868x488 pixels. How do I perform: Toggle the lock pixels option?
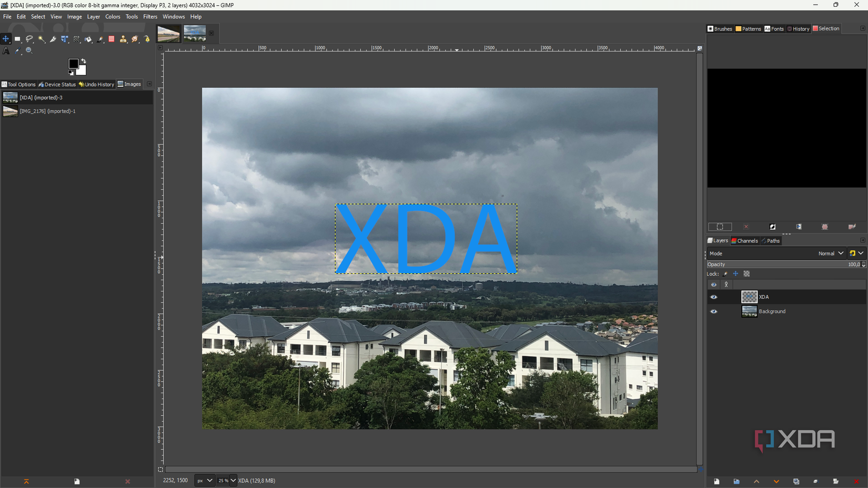coord(725,274)
